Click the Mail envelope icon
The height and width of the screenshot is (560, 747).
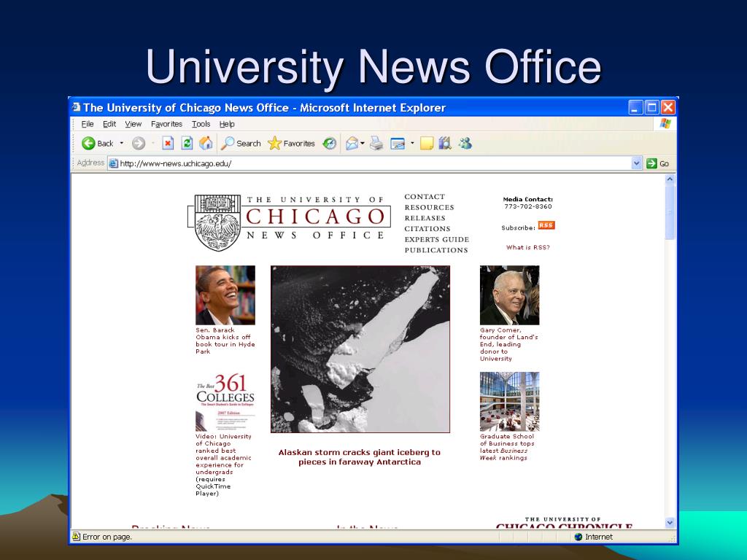(352, 144)
